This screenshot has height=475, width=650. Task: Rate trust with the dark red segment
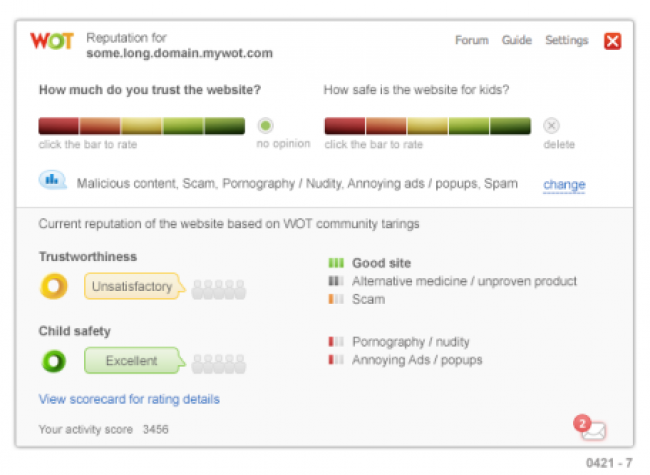coord(58,126)
